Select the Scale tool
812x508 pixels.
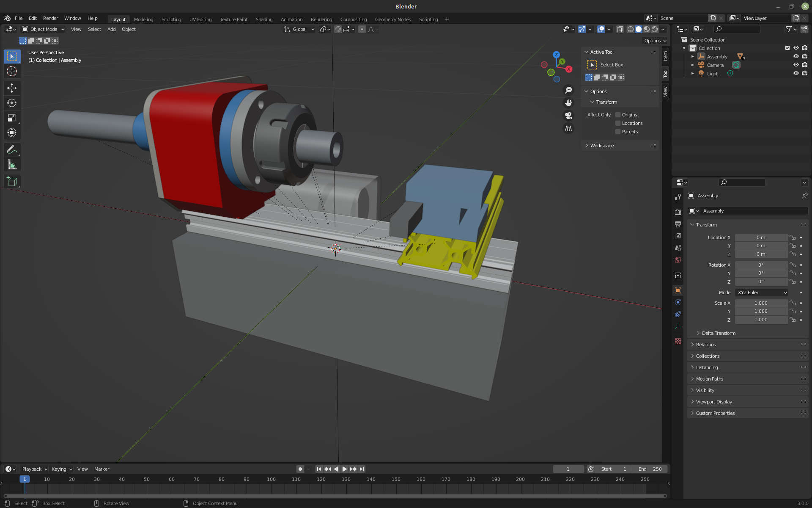(x=12, y=118)
